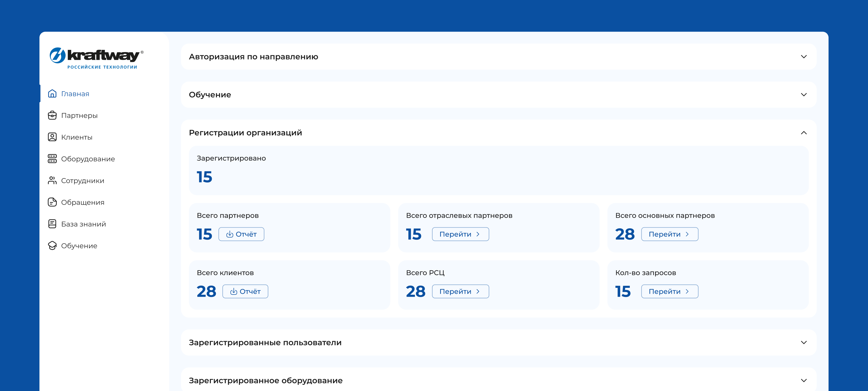Click the Всего партнеров label
This screenshot has width=868, height=391.
(228, 215)
